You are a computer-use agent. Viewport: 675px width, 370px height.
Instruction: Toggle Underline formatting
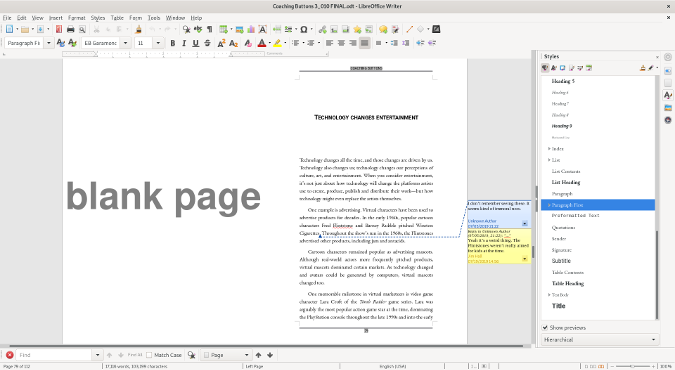(196, 43)
